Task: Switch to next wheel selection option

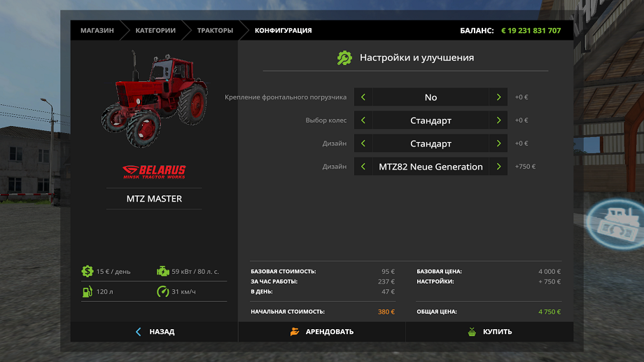Action: (498, 120)
